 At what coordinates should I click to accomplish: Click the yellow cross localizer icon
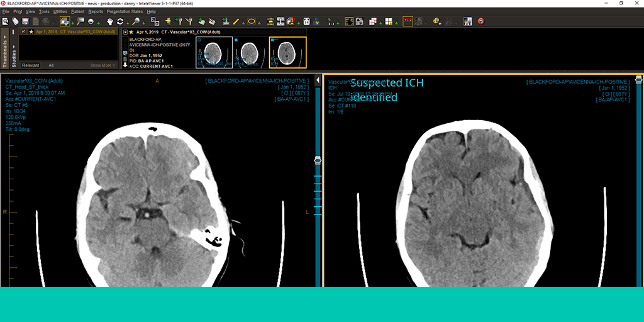(168, 21)
